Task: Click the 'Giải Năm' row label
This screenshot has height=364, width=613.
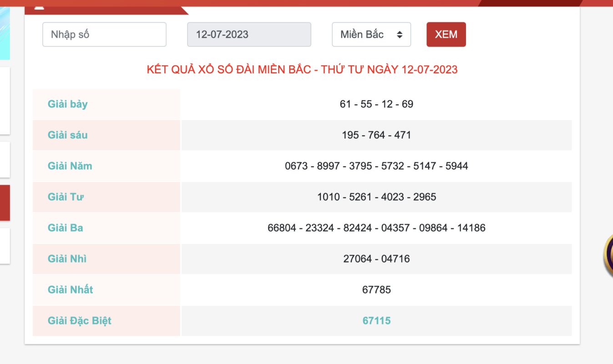Action: coord(70,166)
